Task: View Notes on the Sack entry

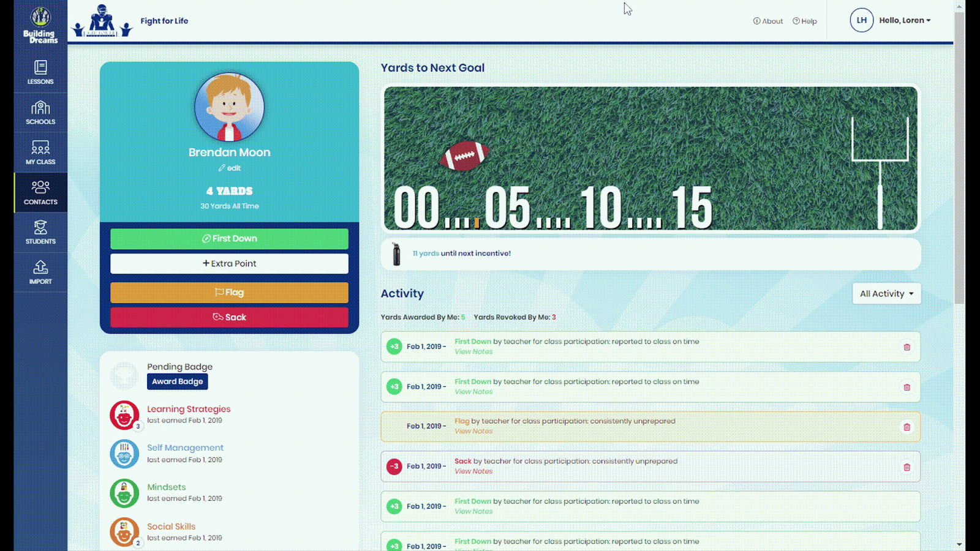Action: click(x=473, y=471)
